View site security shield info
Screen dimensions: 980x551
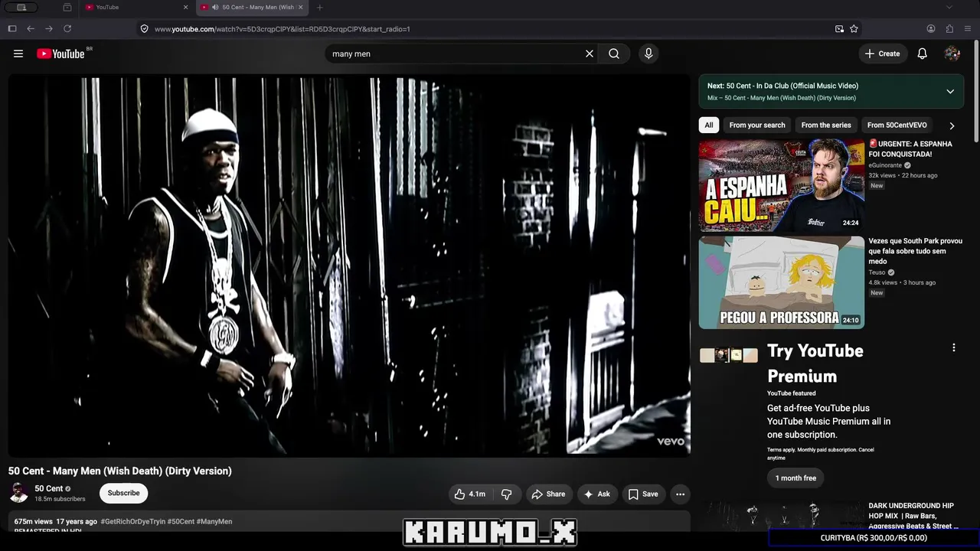[x=144, y=29]
